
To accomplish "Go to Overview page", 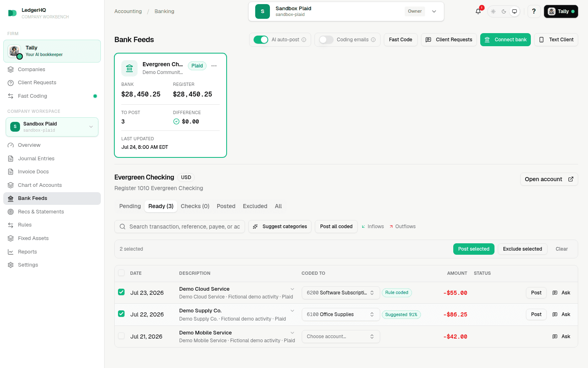I will pyautogui.click(x=52, y=145).
